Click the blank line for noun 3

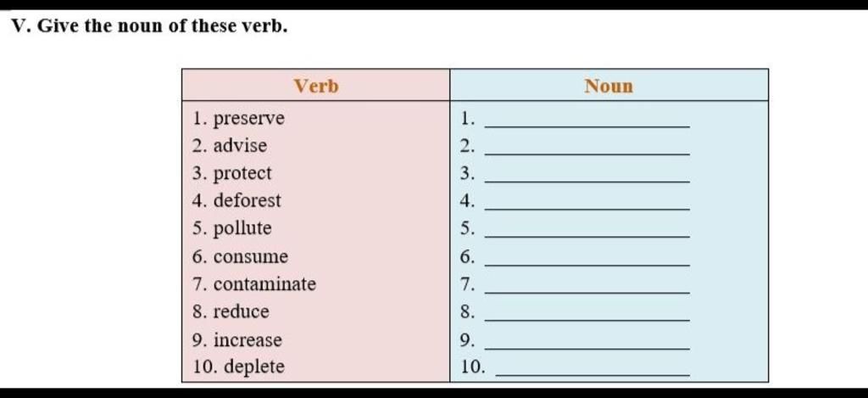[587, 182]
